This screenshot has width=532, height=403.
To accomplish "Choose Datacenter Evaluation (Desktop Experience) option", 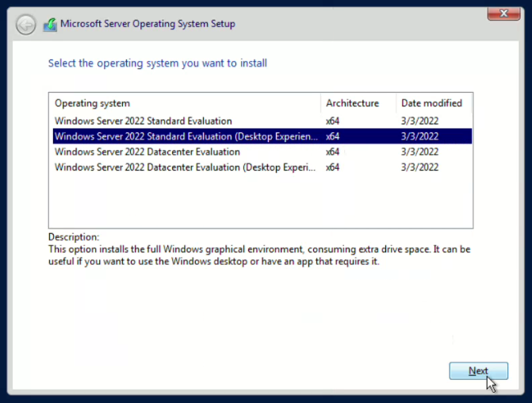I will (x=186, y=167).
